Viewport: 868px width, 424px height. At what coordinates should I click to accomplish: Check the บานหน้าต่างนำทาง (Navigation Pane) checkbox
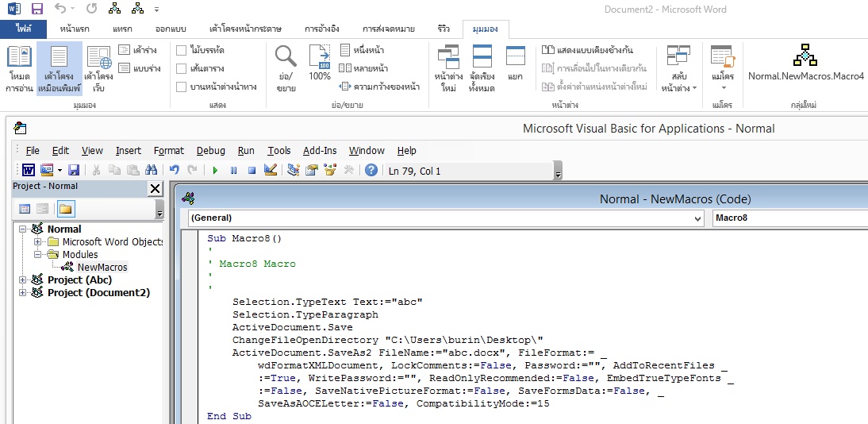tap(182, 87)
